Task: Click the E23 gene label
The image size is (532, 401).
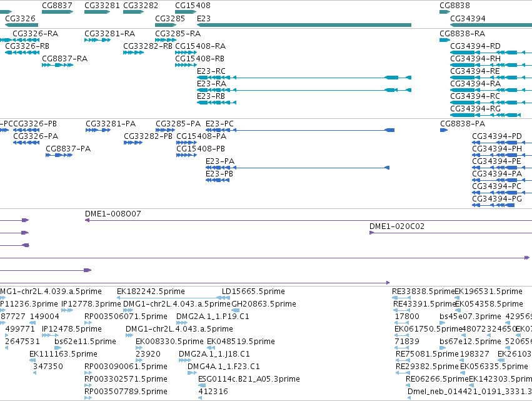Action: (x=204, y=19)
